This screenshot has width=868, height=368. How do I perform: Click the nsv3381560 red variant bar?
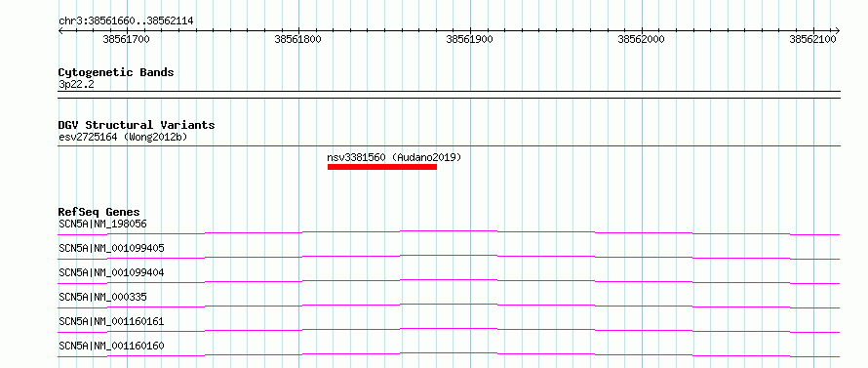[382, 166]
